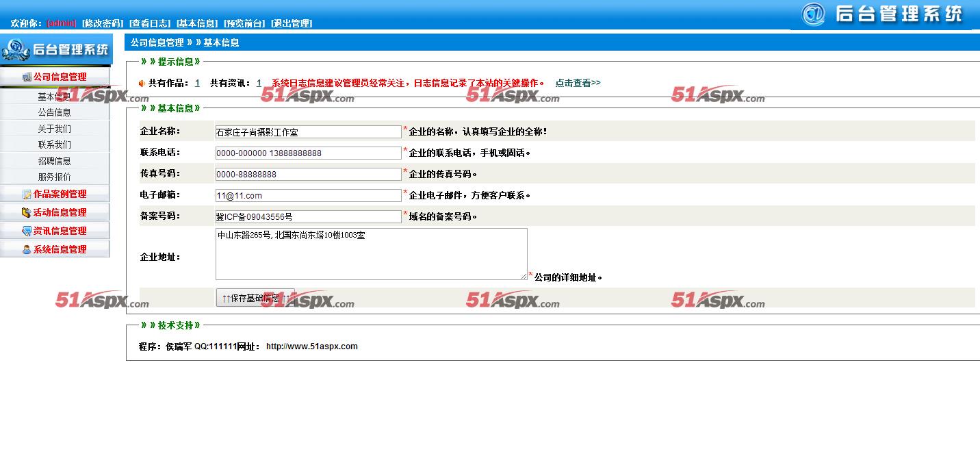
Task: Open 关于我们 in the sidebar
Action: 55,129
